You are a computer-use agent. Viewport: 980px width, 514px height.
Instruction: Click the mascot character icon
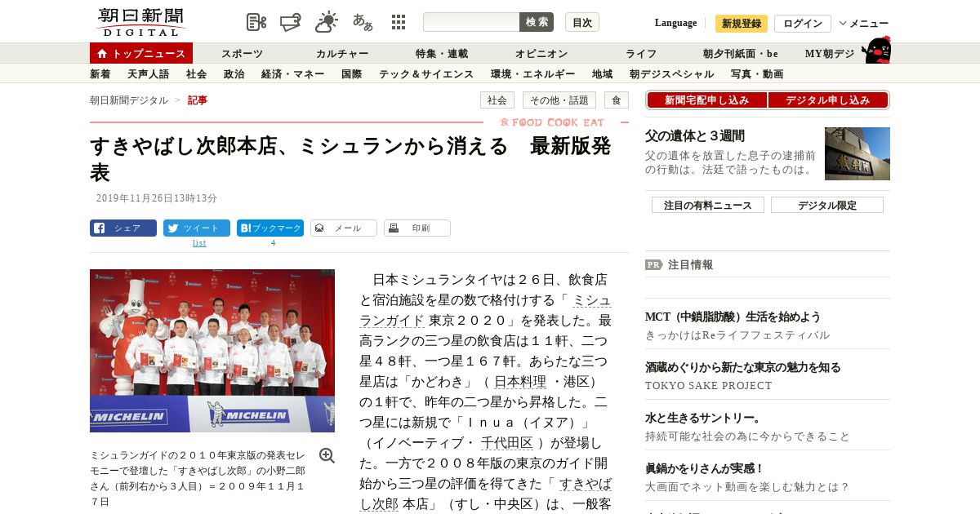pos(877,51)
